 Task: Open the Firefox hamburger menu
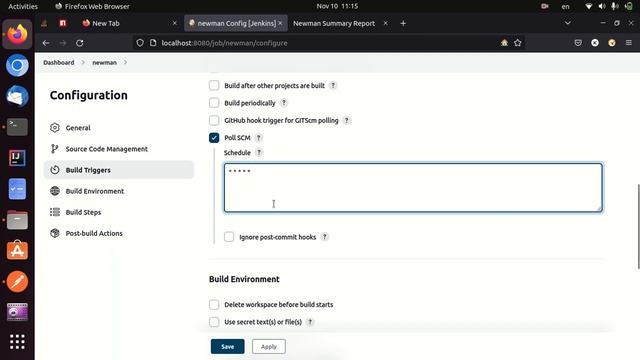(x=629, y=43)
